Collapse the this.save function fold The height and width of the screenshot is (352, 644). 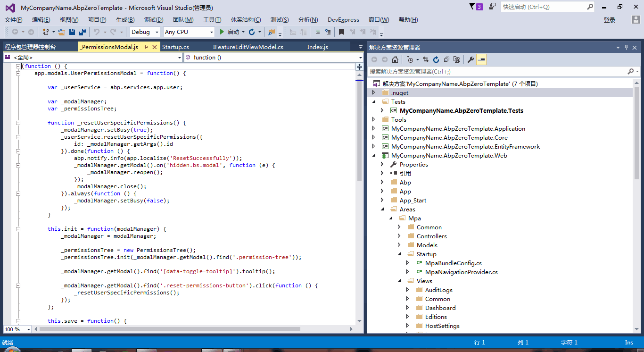(18, 321)
